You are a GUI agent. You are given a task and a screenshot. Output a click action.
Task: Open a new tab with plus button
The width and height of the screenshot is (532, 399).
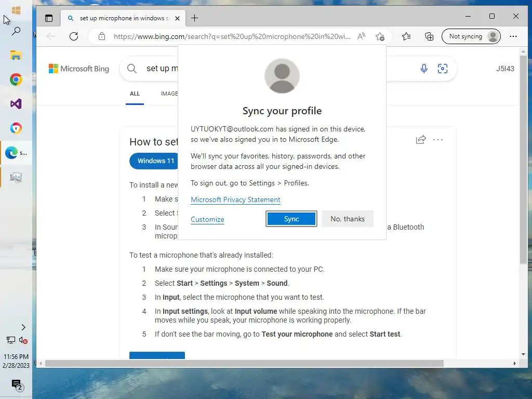[x=194, y=18]
